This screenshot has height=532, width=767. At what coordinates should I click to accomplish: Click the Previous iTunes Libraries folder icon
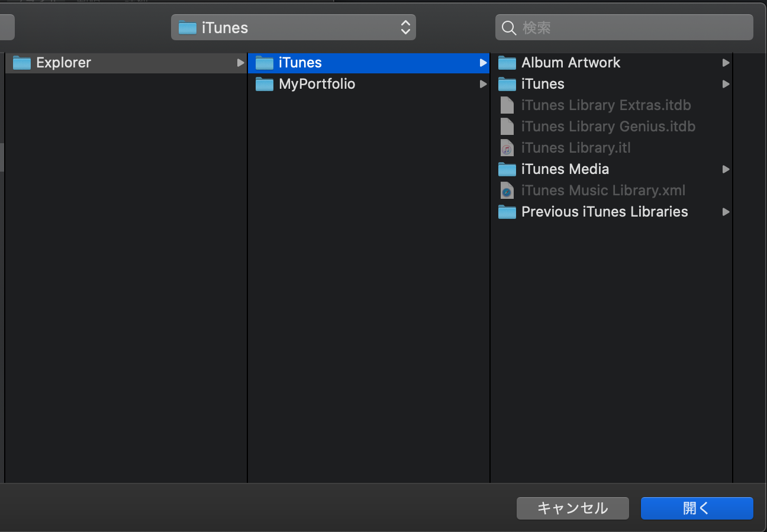click(507, 212)
